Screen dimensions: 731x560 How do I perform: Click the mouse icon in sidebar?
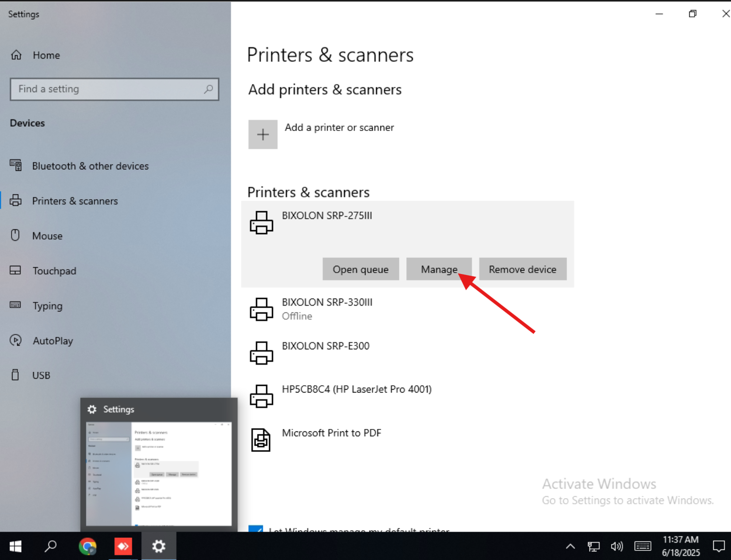tap(15, 235)
